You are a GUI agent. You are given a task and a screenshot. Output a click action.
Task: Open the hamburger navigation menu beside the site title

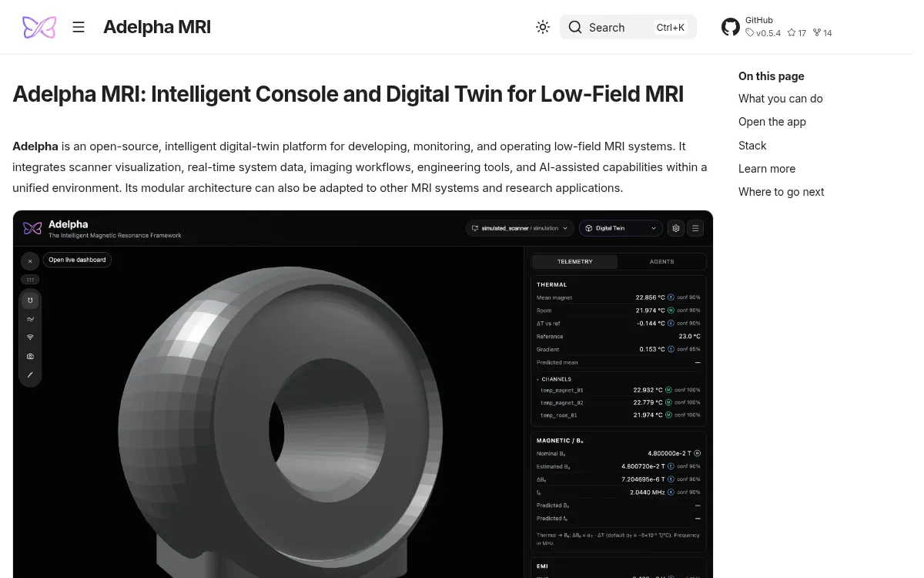click(x=79, y=27)
